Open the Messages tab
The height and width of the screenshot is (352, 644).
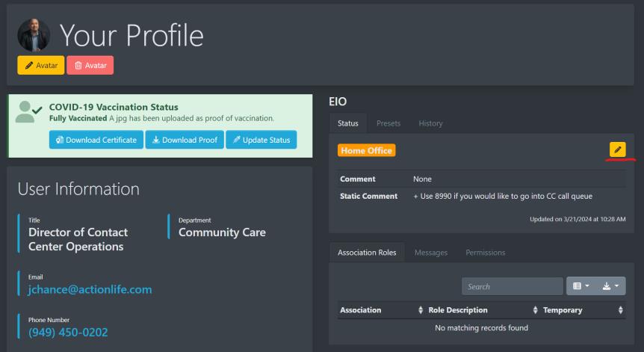coord(431,253)
